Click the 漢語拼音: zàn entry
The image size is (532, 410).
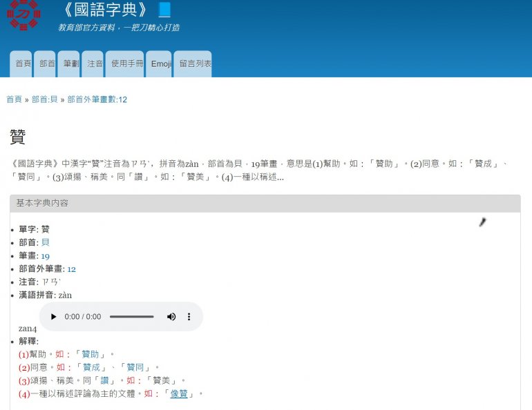point(46,295)
